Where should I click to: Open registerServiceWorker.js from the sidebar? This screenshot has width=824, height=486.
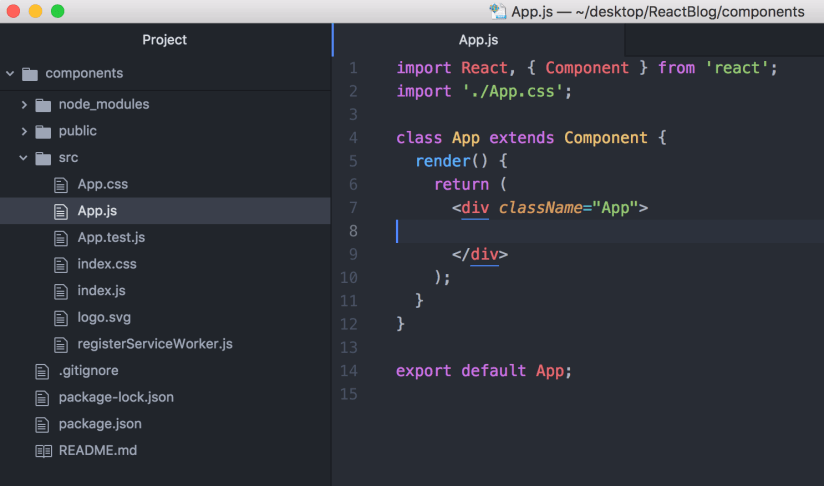[154, 344]
